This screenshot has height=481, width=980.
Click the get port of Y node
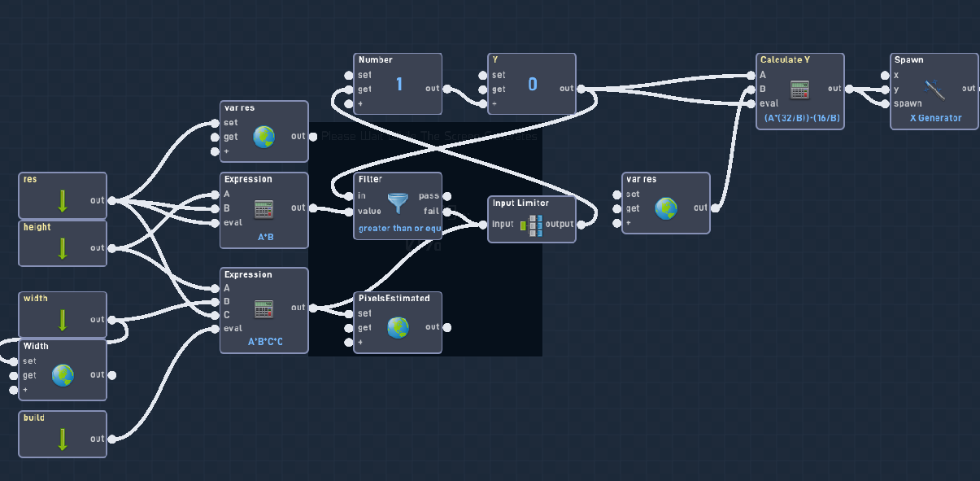pyautogui.click(x=483, y=90)
